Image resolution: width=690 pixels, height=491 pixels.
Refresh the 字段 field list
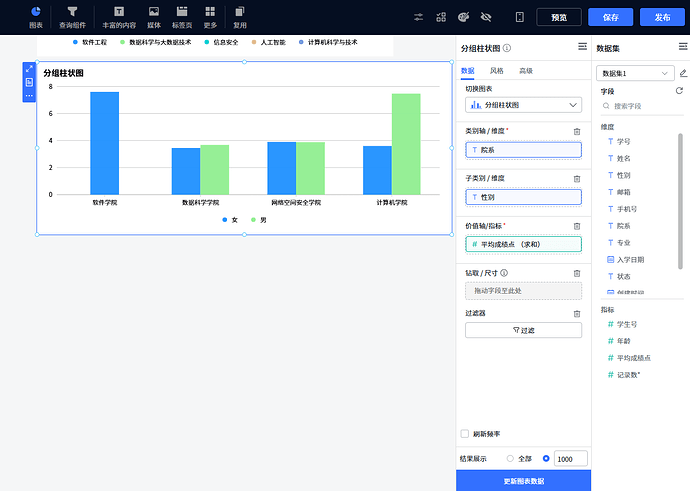[x=679, y=91]
